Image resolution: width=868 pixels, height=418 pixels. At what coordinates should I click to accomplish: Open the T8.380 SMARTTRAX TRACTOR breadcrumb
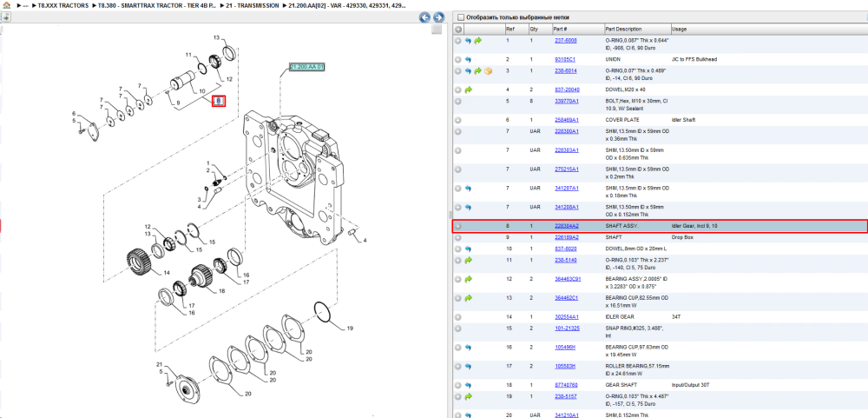pyautogui.click(x=158, y=5)
